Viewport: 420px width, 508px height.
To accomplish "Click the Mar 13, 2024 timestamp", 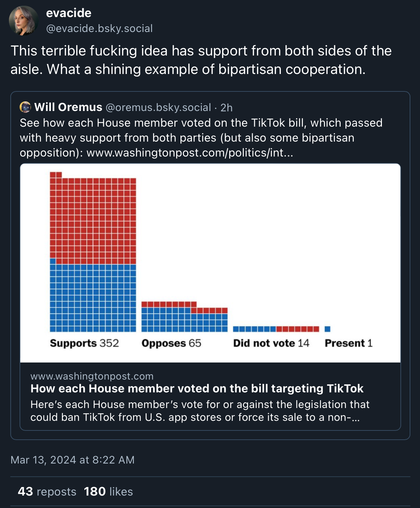I will [x=73, y=460].
